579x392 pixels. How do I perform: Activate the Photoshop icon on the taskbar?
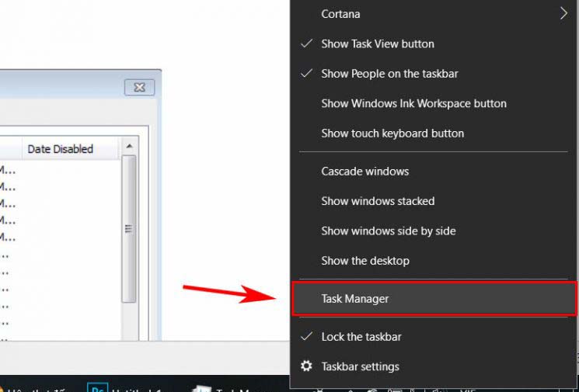(97, 388)
